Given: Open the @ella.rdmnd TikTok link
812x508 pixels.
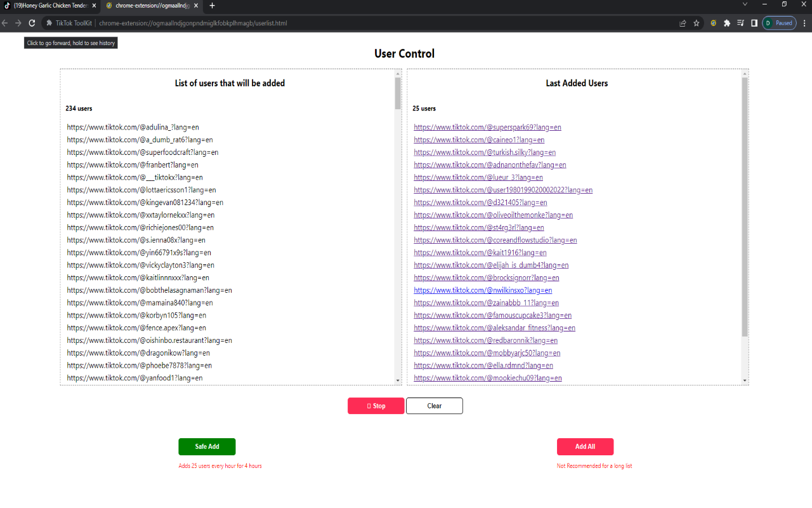Looking at the screenshot, I should [x=483, y=365].
